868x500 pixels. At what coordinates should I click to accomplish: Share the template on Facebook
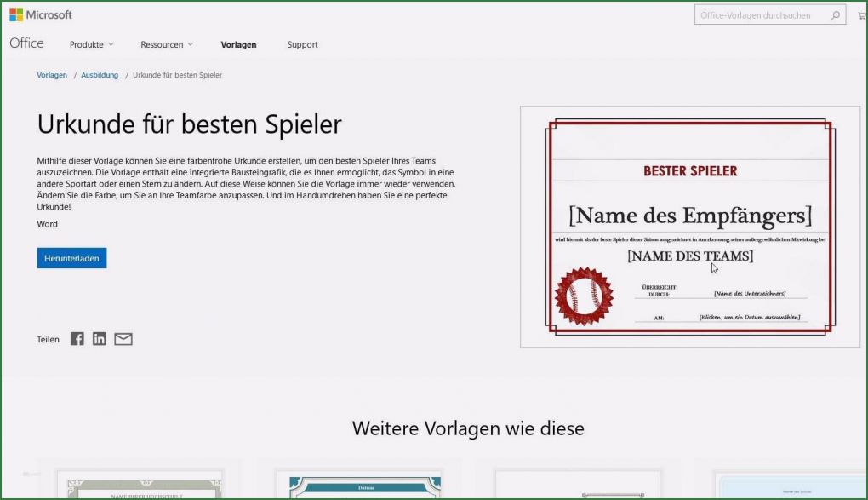[x=77, y=338]
